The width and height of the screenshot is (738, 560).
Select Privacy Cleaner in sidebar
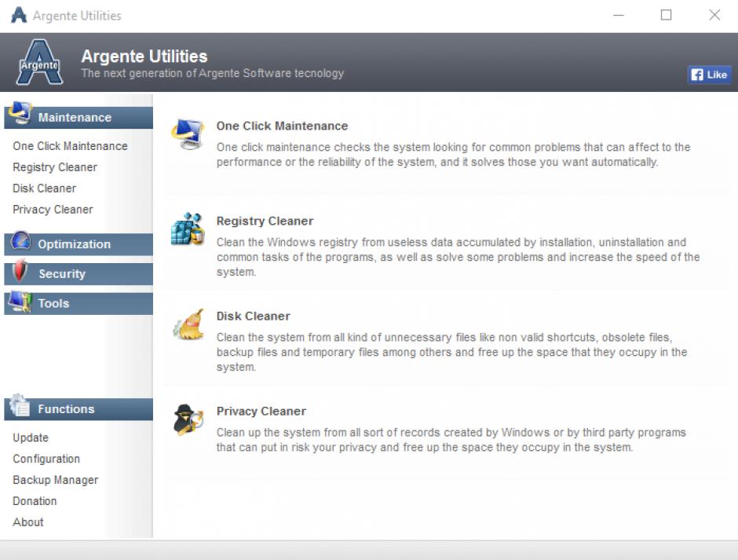53,210
